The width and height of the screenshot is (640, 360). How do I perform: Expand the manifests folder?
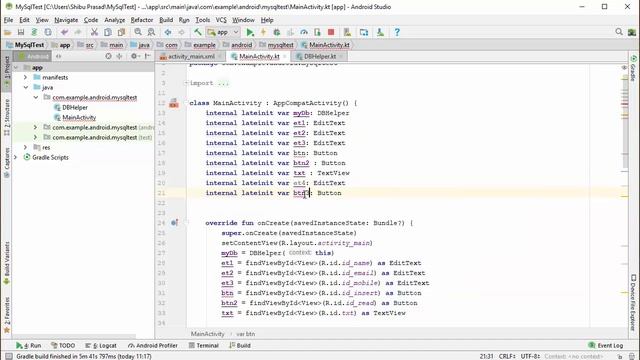[x=26, y=78]
